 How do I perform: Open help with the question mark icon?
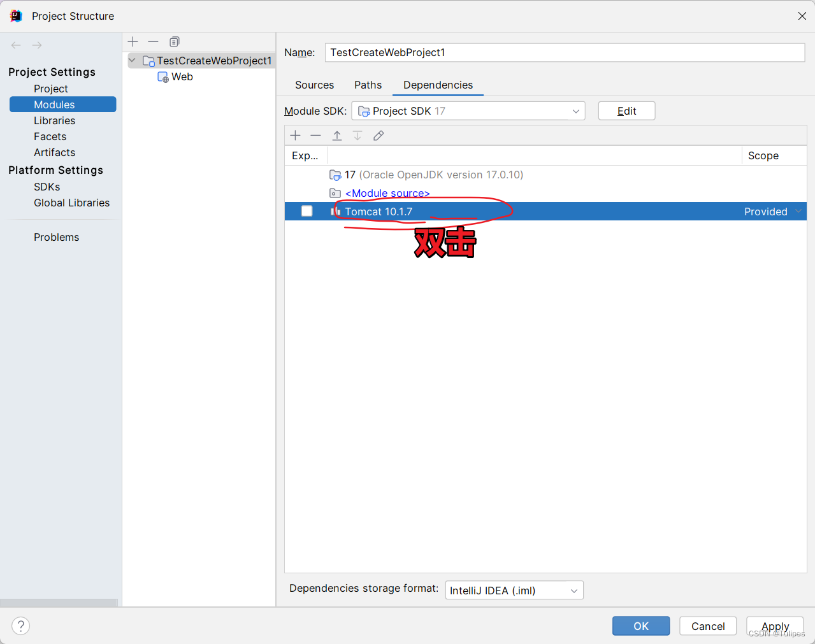[x=21, y=626]
